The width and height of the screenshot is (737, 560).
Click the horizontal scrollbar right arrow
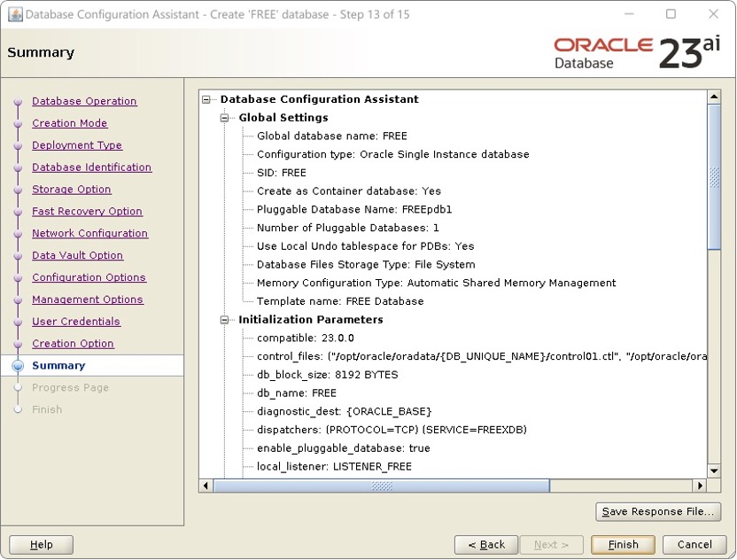[x=702, y=486]
